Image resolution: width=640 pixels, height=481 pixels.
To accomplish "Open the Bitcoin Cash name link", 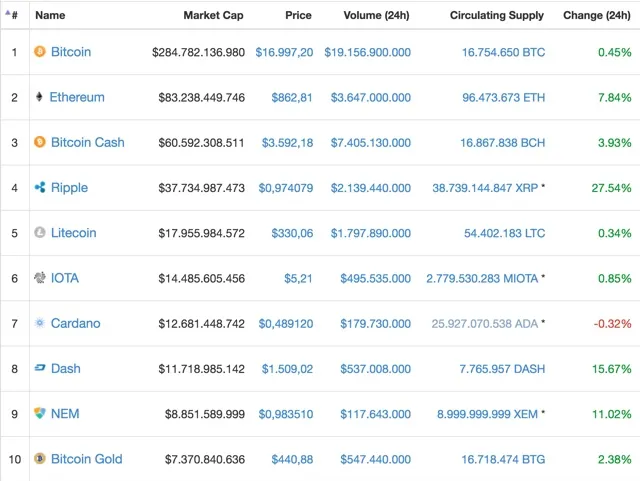I will coord(88,143).
